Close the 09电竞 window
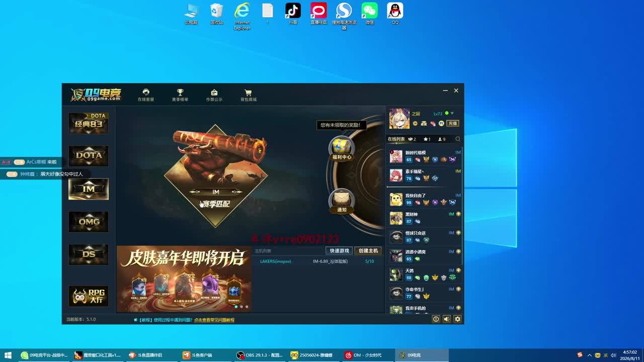 (x=456, y=90)
